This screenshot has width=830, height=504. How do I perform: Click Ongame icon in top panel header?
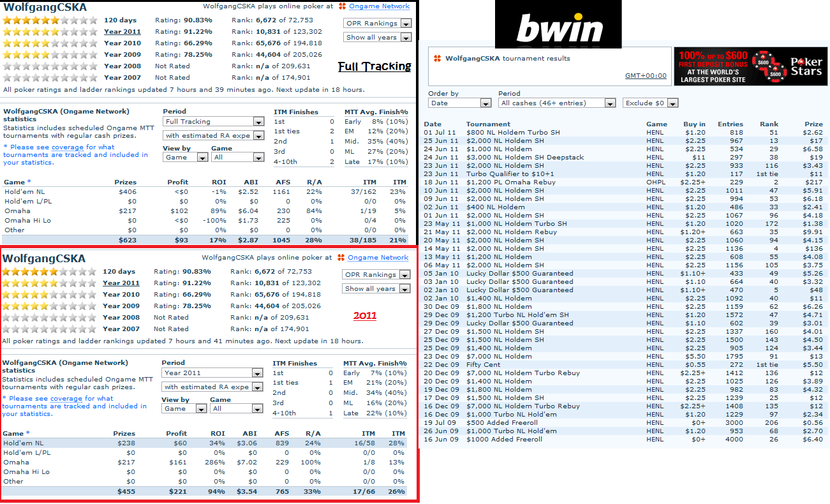click(x=343, y=6)
